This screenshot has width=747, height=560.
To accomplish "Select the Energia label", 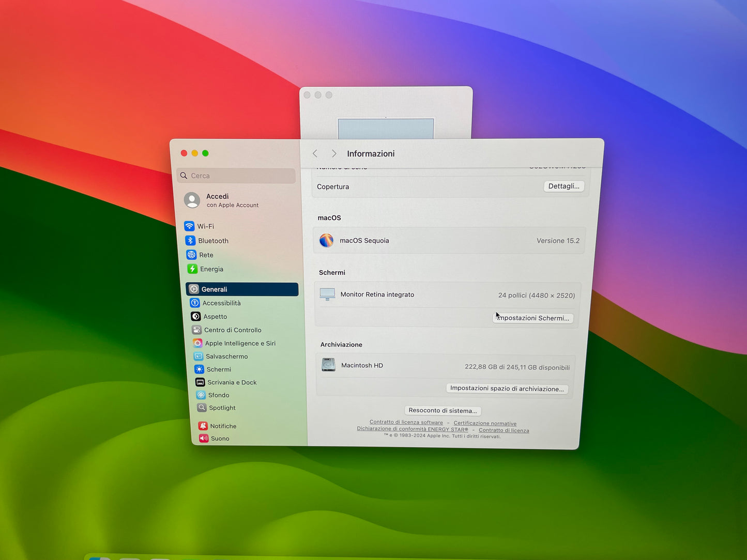I will (x=212, y=269).
